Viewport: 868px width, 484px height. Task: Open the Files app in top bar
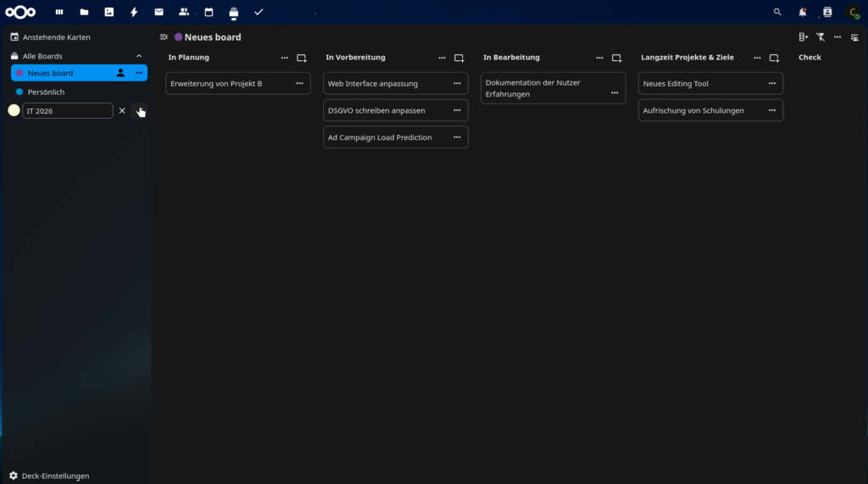(84, 12)
